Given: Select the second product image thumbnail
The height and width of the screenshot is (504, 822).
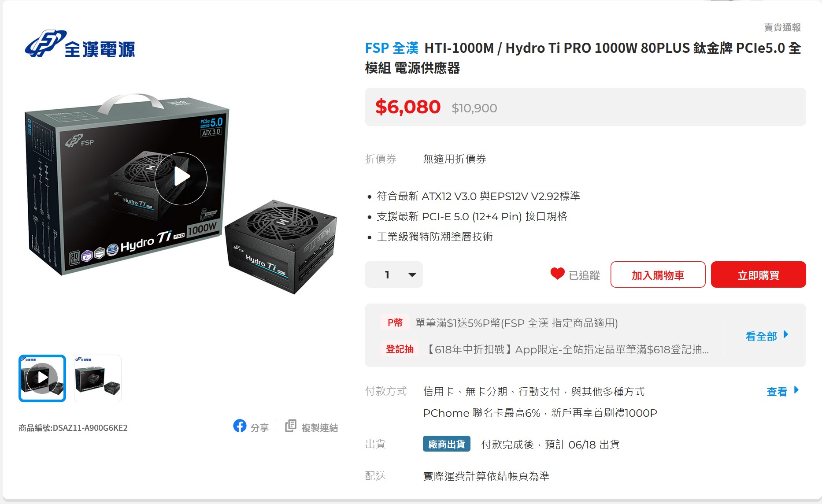Looking at the screenshot, I should [x=98, y=378].
